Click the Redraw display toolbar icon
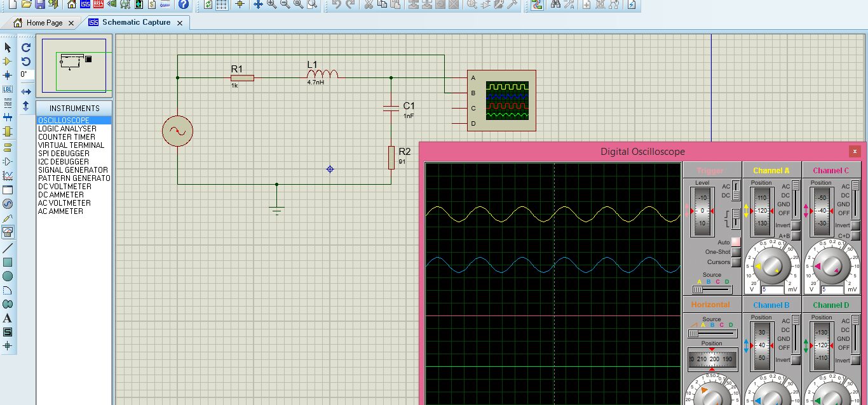The image size is (868, 405). tap(208, 4)
